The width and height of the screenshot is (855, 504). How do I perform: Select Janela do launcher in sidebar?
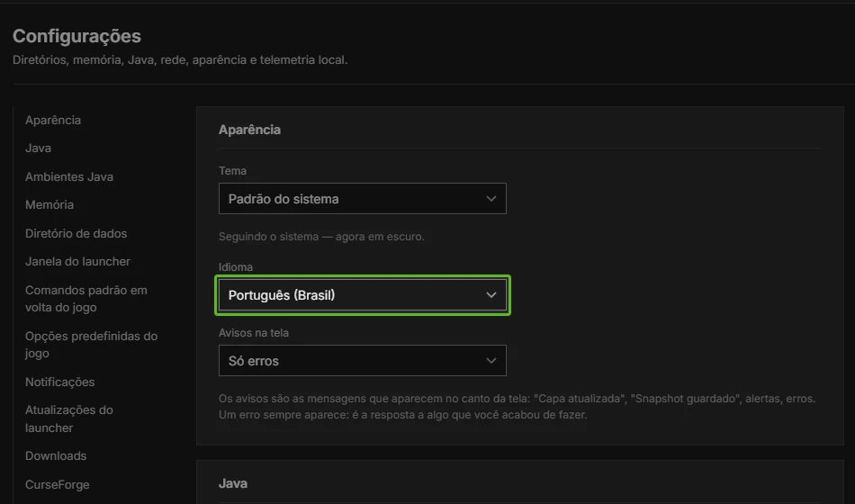77,262
